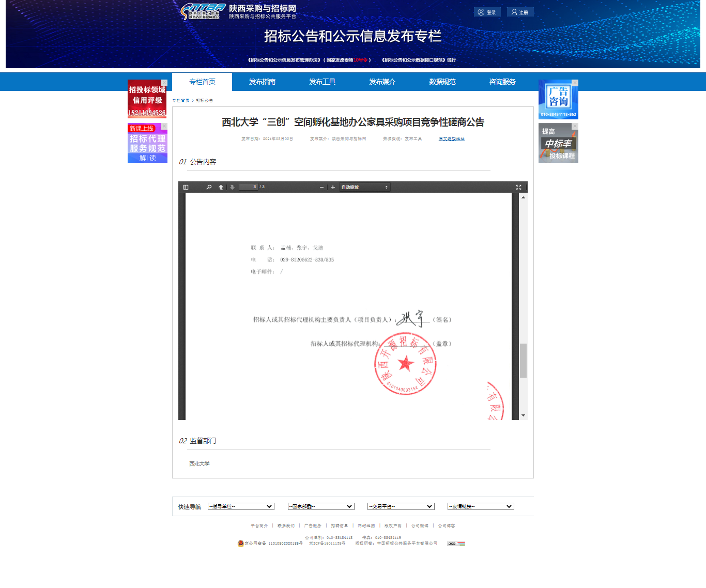Open the 原文链接地址 link

pyautogui.click(x=452, y=138)
